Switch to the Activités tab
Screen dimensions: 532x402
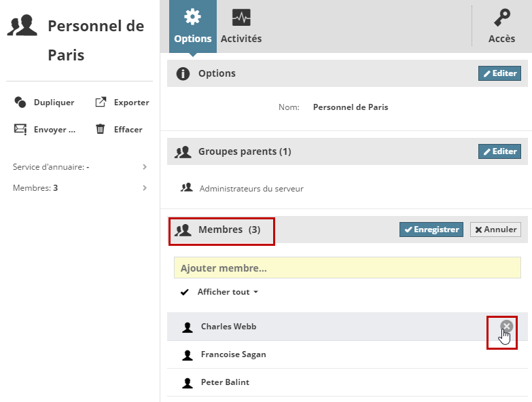pyautogui.click(x=241, y=26)
